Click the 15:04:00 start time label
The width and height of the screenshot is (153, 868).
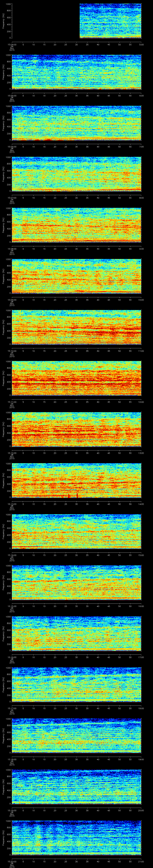(x=12, y=44)
